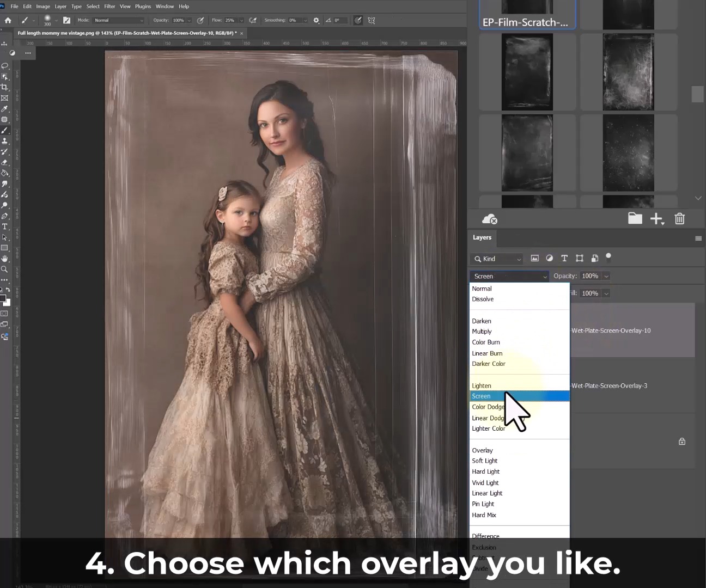Toggle smart object filter in Layers panel

pos(594,258)
